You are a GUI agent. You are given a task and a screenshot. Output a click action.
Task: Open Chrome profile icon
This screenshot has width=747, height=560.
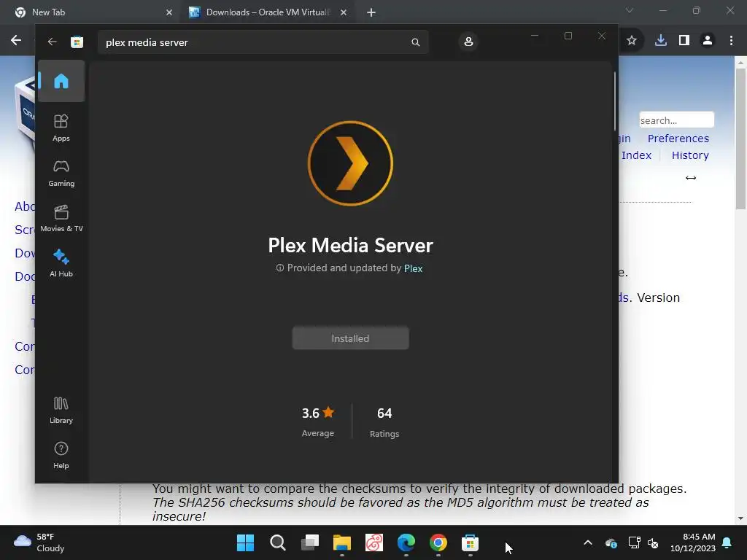[x=708, y=41]
